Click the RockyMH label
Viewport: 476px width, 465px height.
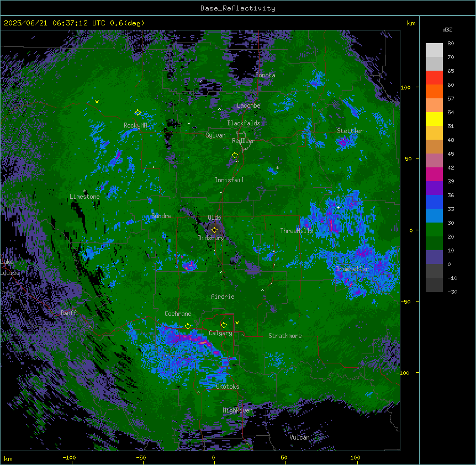coord(135,125)
